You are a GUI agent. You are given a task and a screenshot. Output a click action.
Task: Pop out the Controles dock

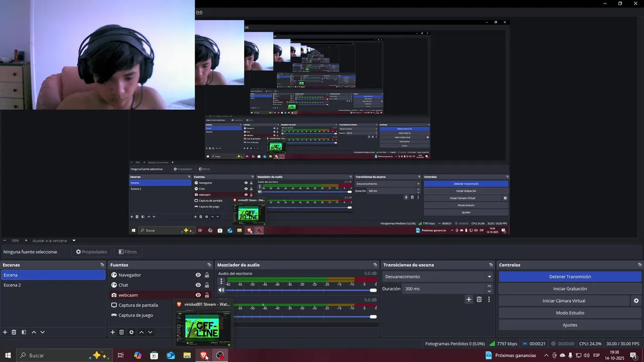[640, 265]
